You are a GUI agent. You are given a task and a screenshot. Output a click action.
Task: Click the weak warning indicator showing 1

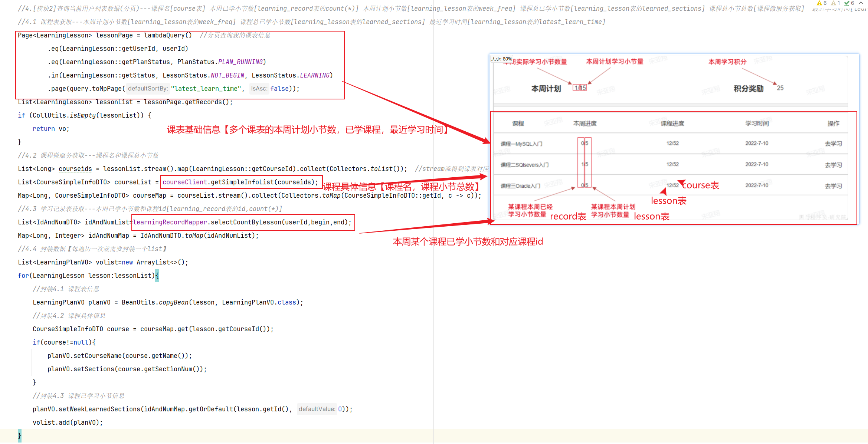click(x=835, y=3)
